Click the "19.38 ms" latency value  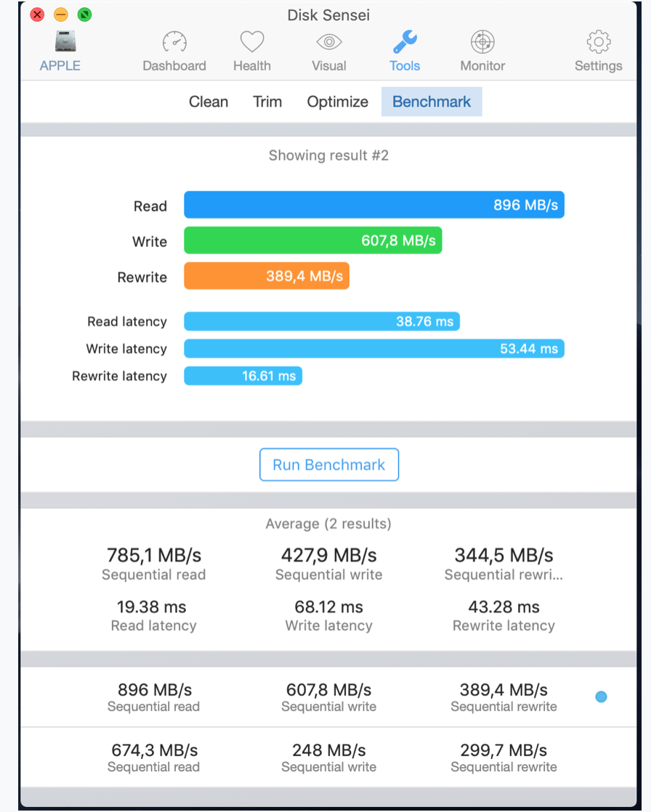152,606
